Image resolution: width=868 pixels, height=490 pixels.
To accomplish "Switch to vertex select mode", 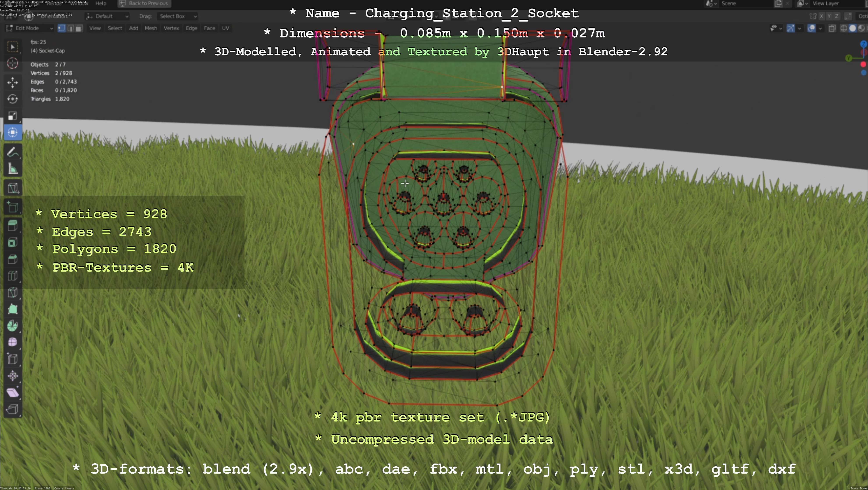I will (x=62, y=28).
